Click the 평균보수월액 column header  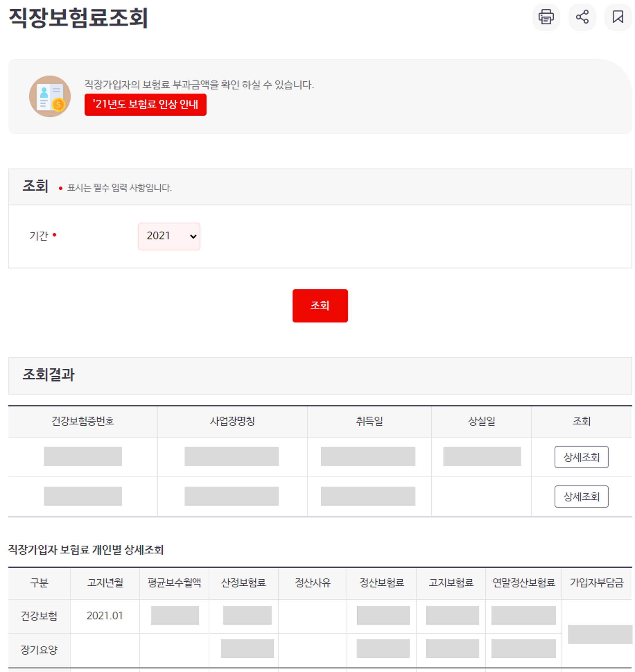point(174,583)
